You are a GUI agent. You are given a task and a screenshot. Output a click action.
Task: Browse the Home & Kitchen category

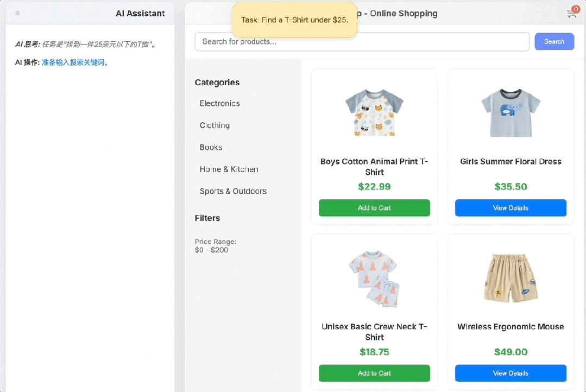(229, 169)
